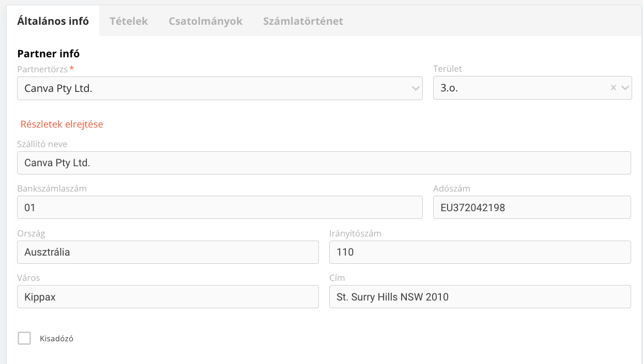The image size is (643, 364).
Task: Click the Irányítószám field showing 110
Action: click(x=480, y=252)
